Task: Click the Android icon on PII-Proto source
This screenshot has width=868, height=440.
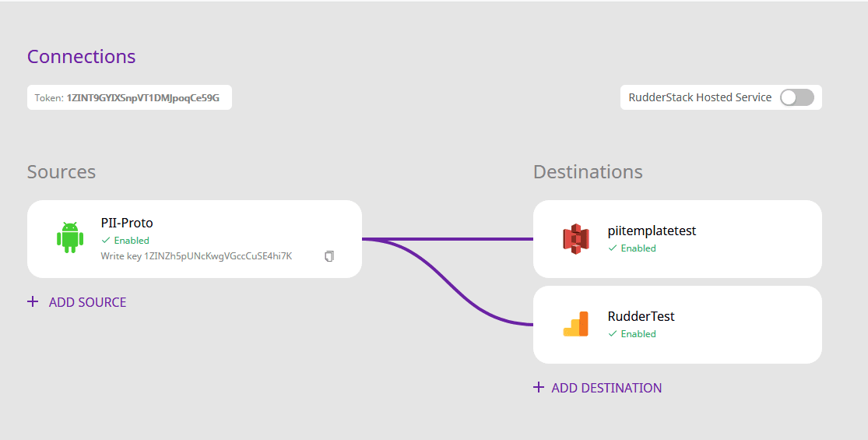Action: point(70,238)
